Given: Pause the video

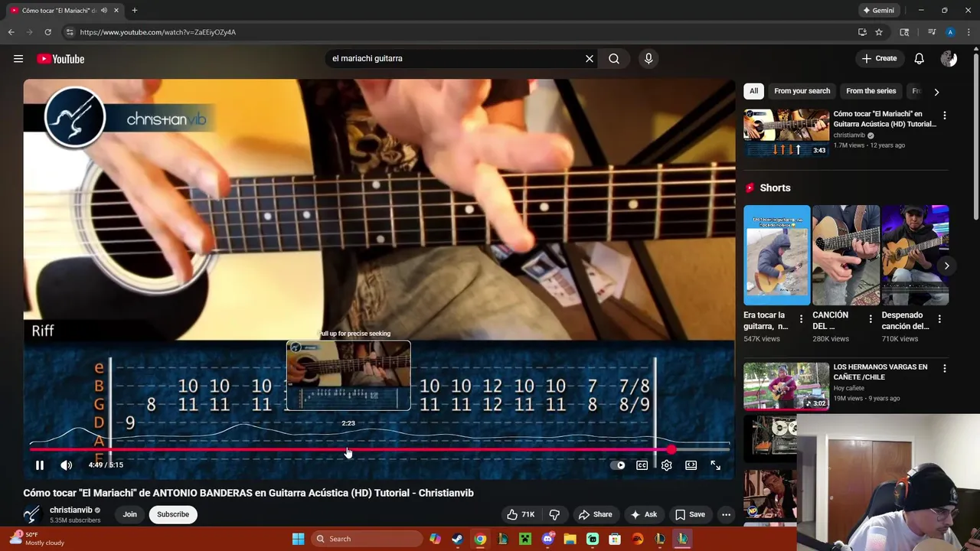Looking at the screenshot, I should click(40, 465).
